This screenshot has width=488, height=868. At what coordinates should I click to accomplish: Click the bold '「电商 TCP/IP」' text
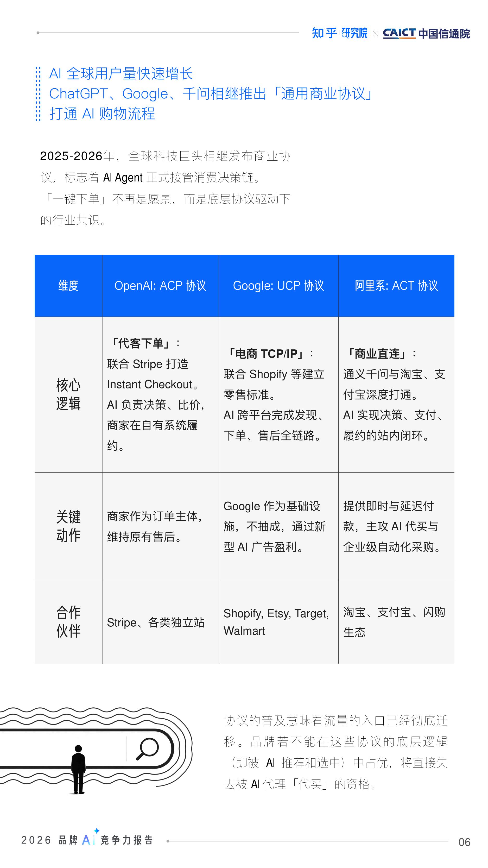(266, 354)
